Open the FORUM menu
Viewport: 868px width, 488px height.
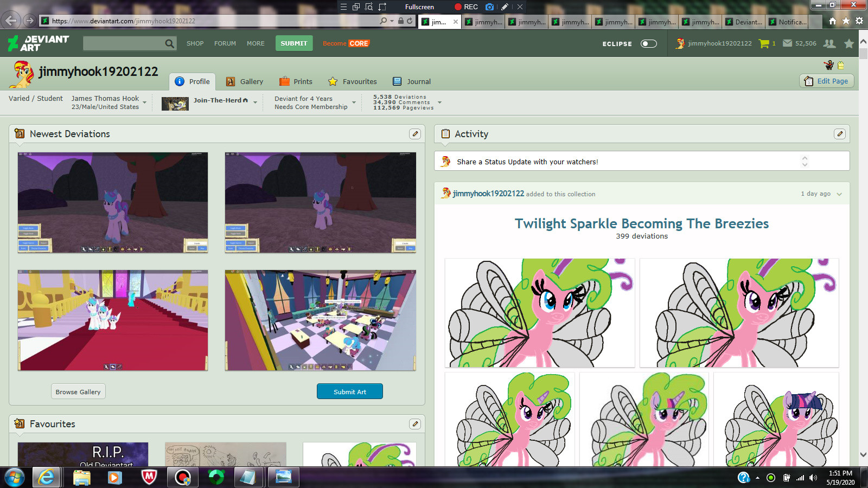tap(225, 43)
